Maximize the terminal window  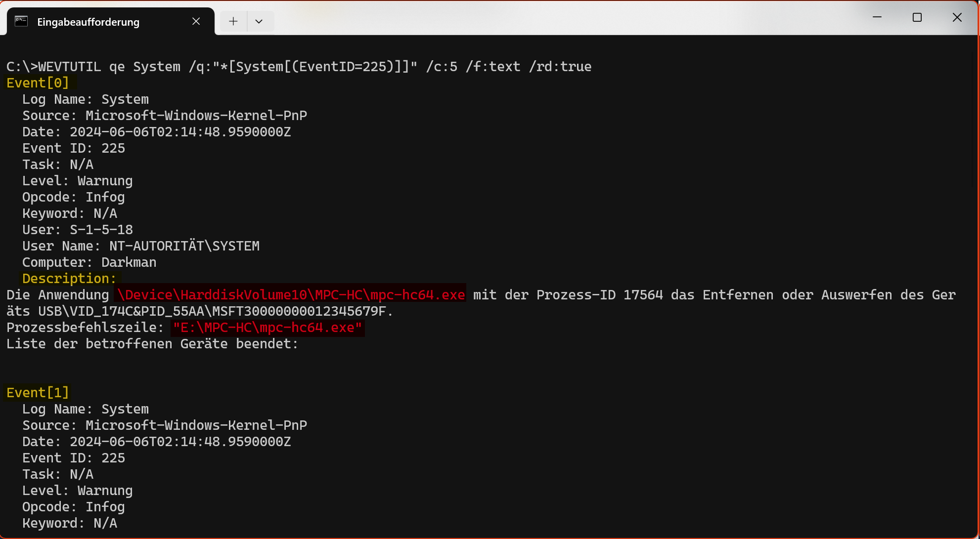(917, 17)
